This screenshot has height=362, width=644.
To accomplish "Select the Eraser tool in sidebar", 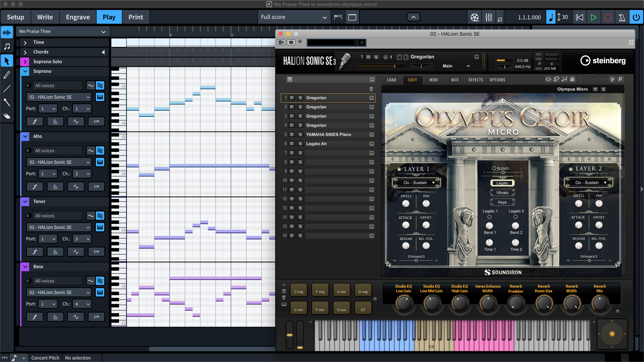I will pos(7,116).
